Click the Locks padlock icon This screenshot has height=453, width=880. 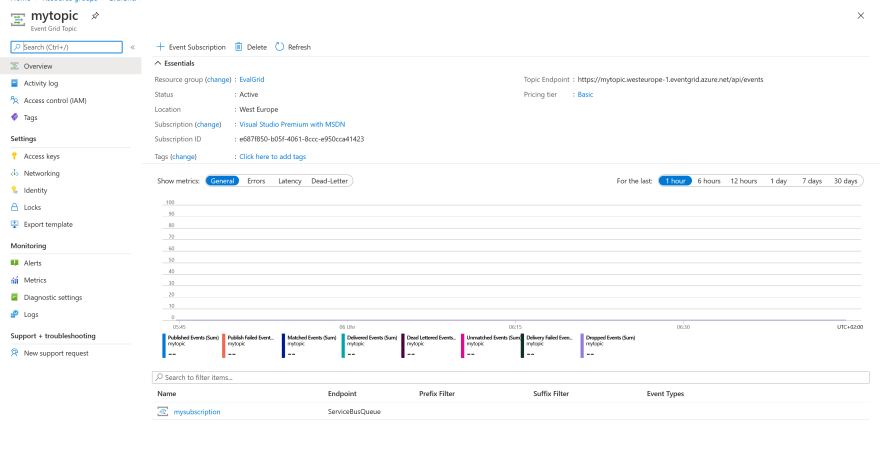tap(15, 207)
